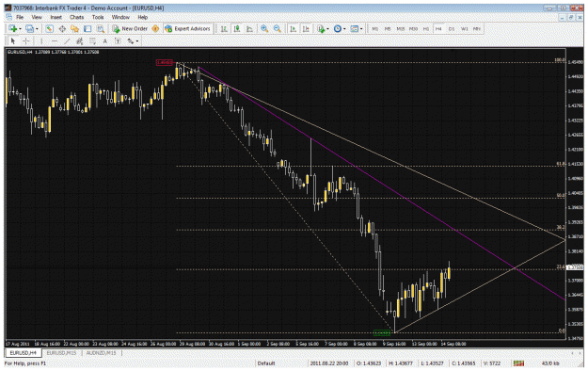588x371 pixels.
Task: Select the M30 timeframe
Action: 413,28
